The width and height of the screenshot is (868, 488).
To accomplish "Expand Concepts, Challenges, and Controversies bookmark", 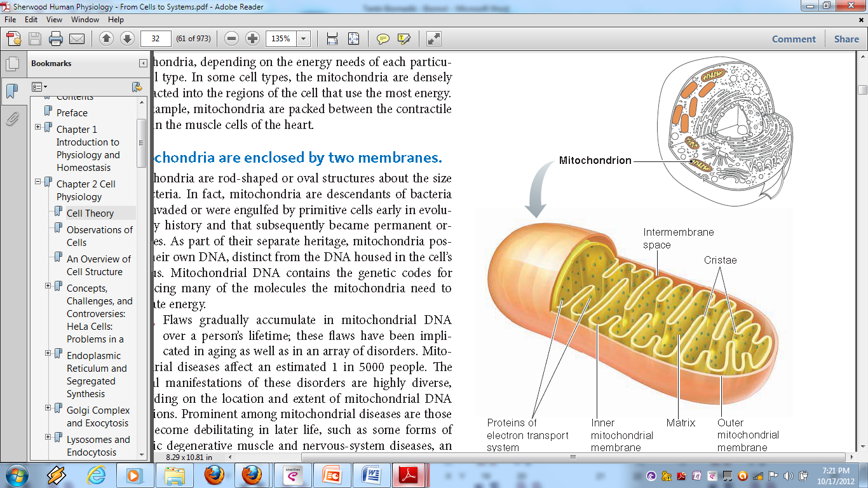I will tap(48, 285).
